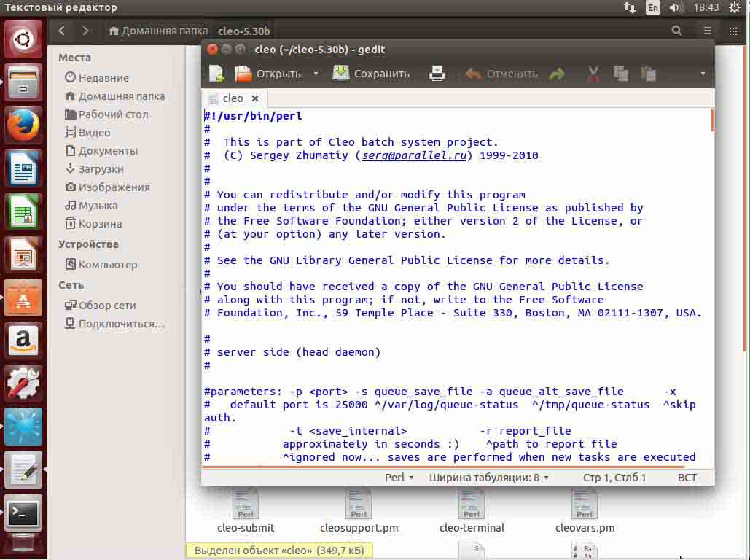This screenshot has height=560, width=750.
Task: Toggle the ВСТ insert mode indicator
Action: (687, 477)
